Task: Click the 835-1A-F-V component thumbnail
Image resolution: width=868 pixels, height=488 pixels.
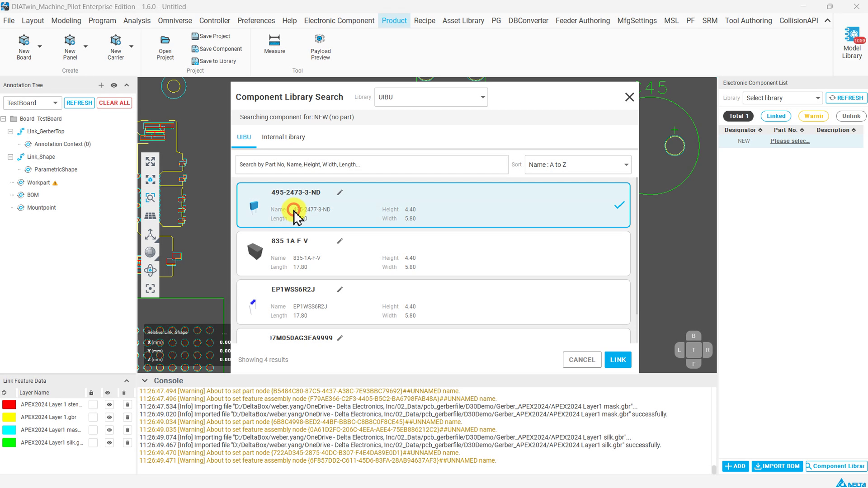Action: 255,251
